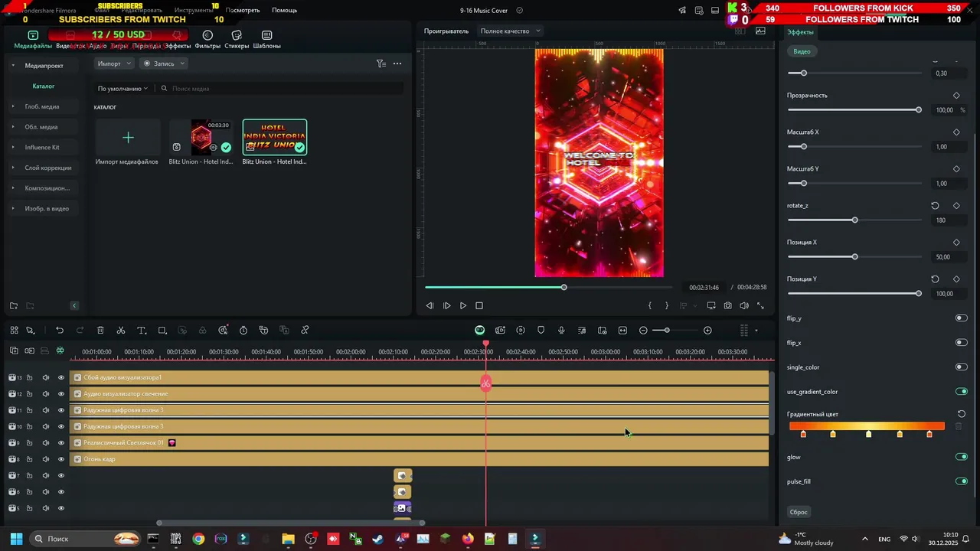Select Каталог in the media sidebar

[44, 86]
